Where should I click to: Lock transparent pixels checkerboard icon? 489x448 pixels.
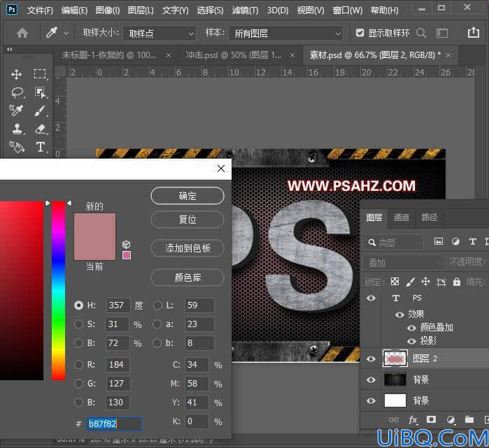coord(395,282)
